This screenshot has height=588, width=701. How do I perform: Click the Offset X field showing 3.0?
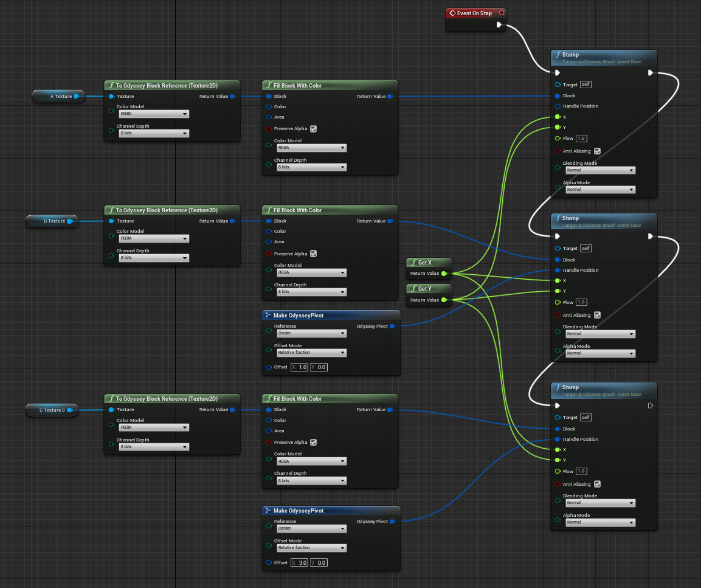(302, 562)
